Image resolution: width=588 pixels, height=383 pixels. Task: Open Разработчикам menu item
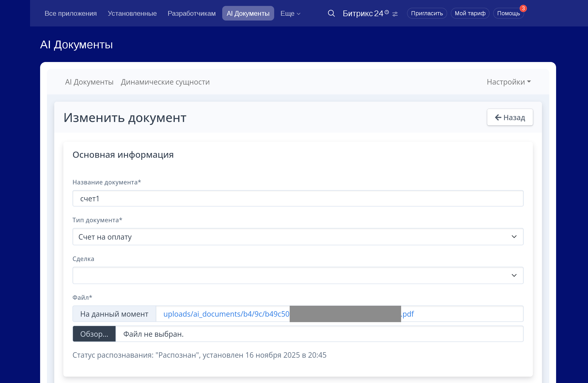pyautogui.click(x=191, y=13)
